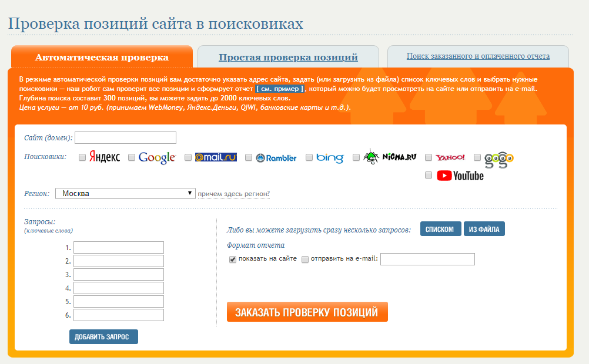Click the YouTube logo
Screen dimensions: 589x364
(460, 176)
